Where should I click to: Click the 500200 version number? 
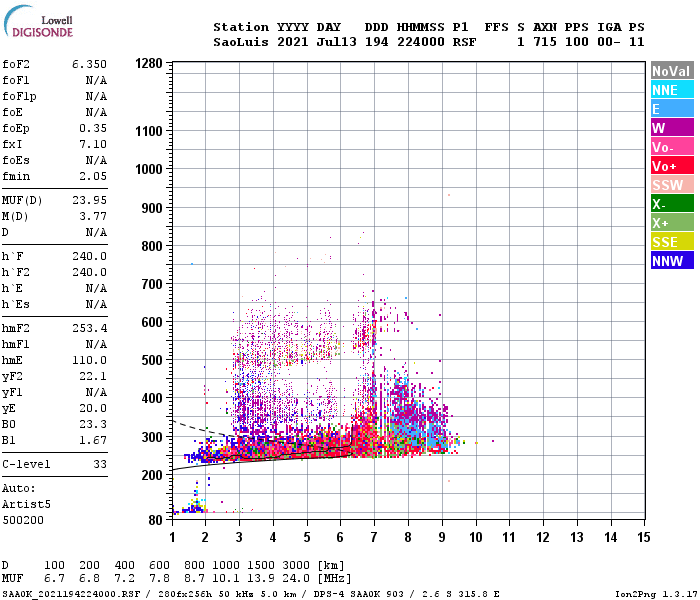coord(23,520)
